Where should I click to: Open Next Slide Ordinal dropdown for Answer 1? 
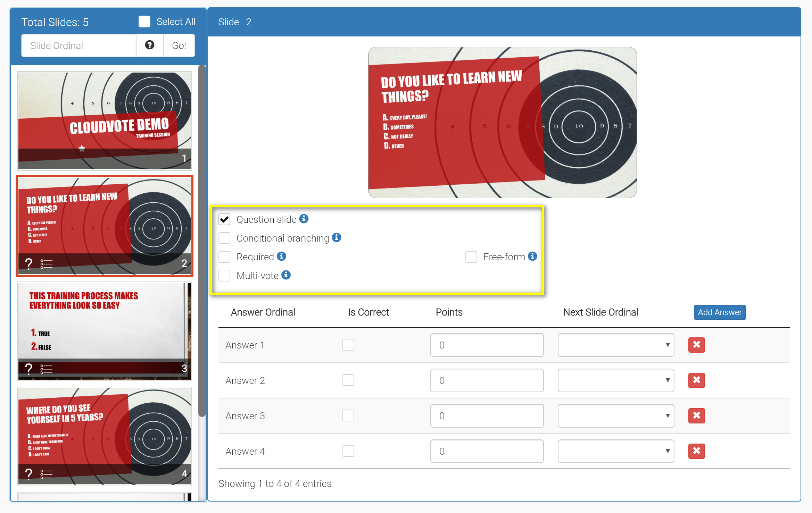tap(615, 345)
